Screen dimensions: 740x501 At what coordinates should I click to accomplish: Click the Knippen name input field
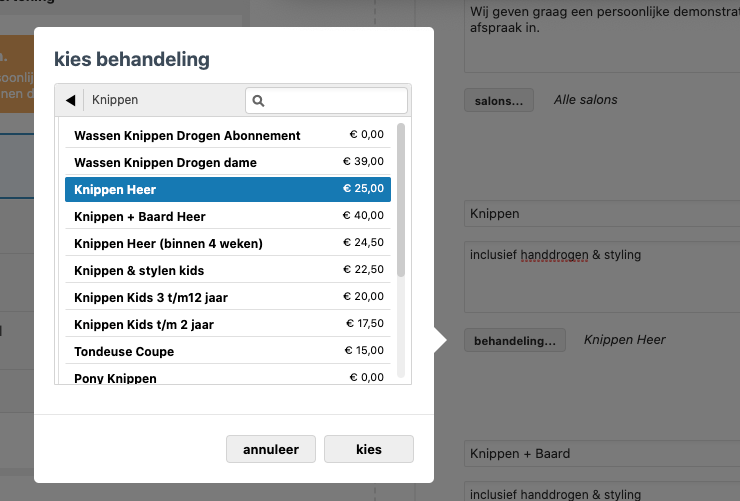pyautogui.click(x=600, y=213)
